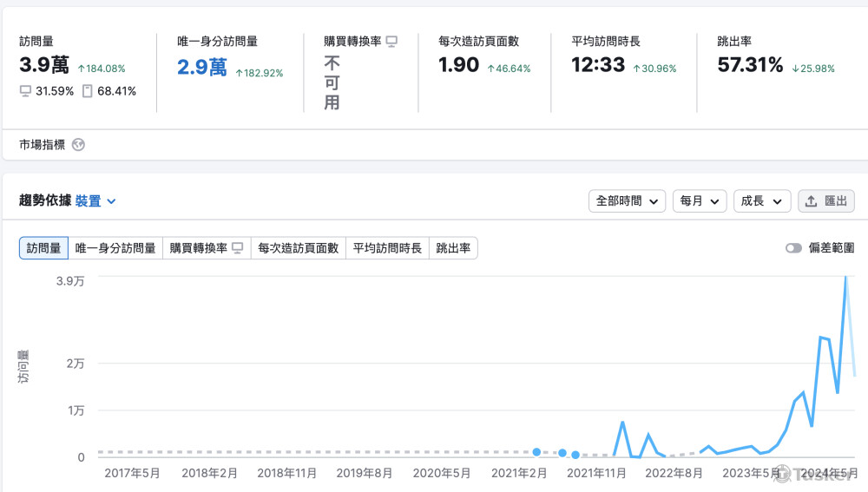The height and width of the screenshot is (492, 868).
Task: Switch to the 購買轉換率 chart tab
Action: coord(206,248)
